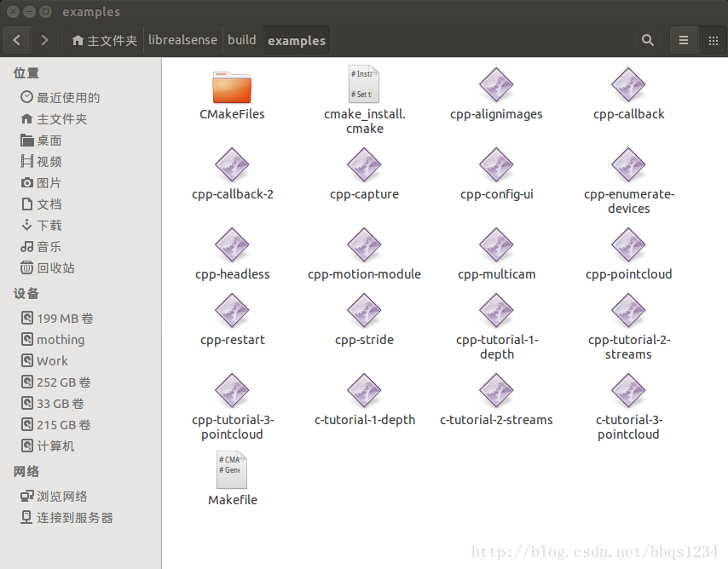This screenshot has height=569, width=728.
Task: Switch to list view
Action: click(684, 40)
